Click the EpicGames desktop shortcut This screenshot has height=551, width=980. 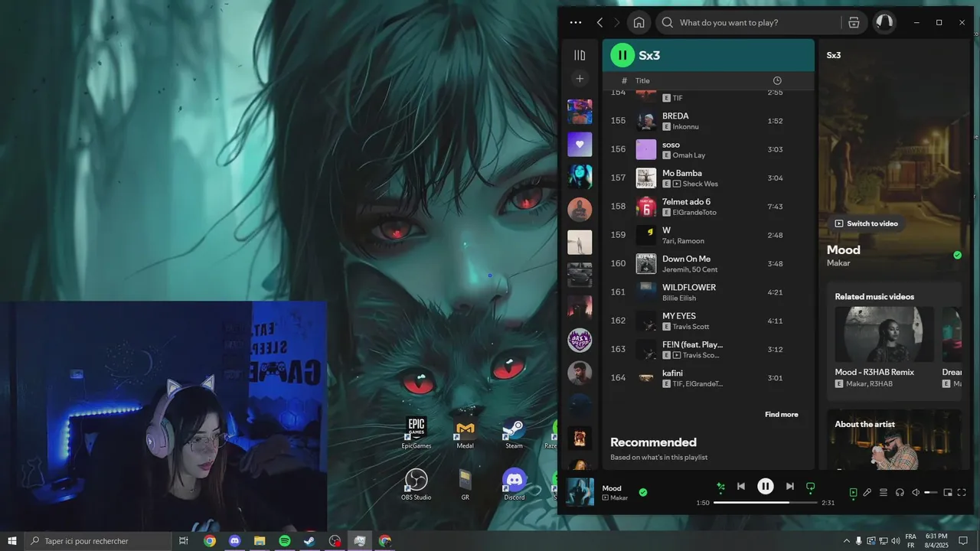416,432
